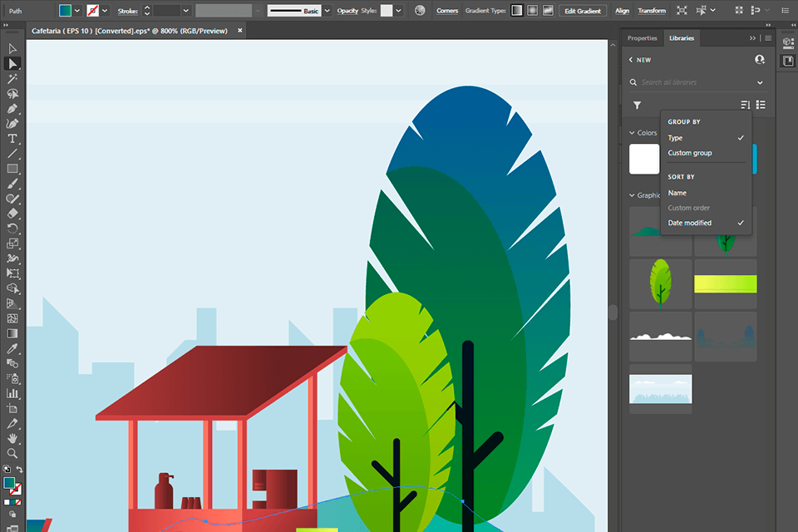This screenshot has width=798, height=532.
Task: Pick the Eyedropper tool
Action: pos(12,348)
